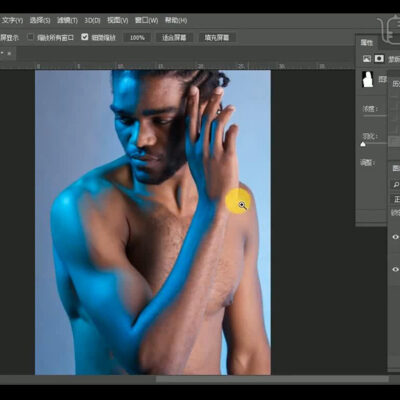Image resolution: width=400 pixels, height=400 pixels.
Task: Open the 滤镜(T) menu
Action: [67, 20]
